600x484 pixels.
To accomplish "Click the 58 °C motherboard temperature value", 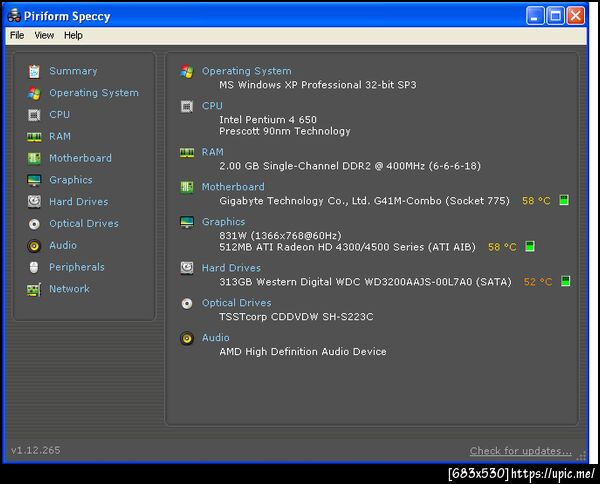I will tap(536, 201).
